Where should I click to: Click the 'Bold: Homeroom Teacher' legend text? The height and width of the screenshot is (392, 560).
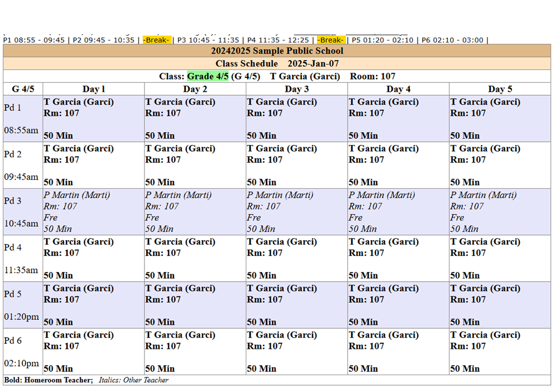point(48,380)
